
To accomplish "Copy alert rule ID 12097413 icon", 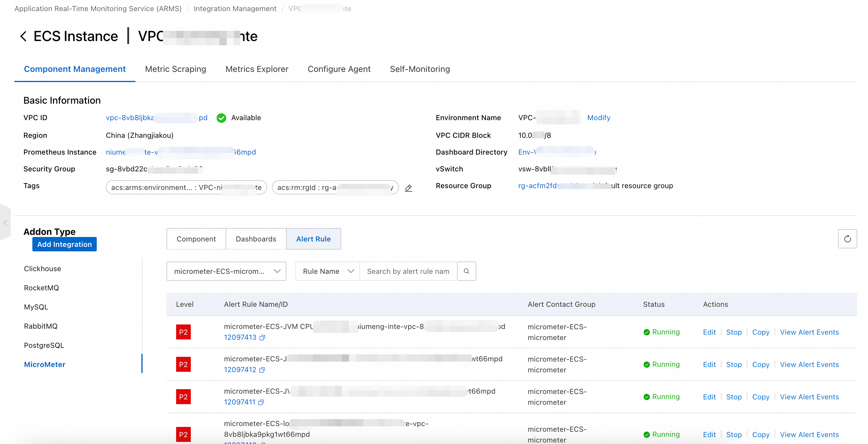I will tap(262, 337).
